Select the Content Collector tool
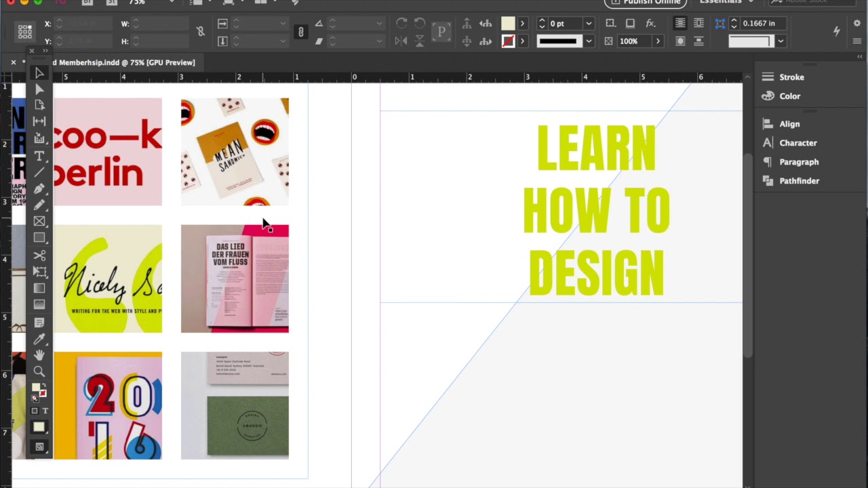This screenshot has width=868, height=488. [39, 138]
